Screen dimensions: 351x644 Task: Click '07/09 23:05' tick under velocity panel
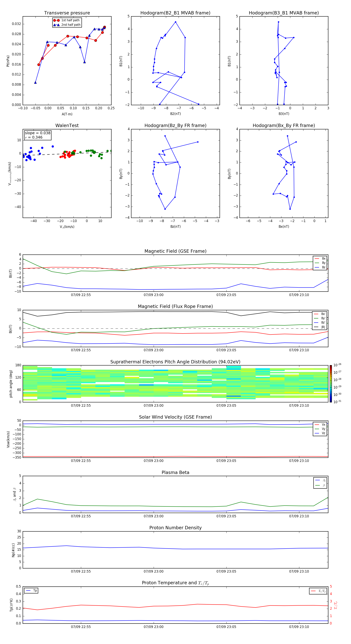pyautogui.click(x=226, y=461)
